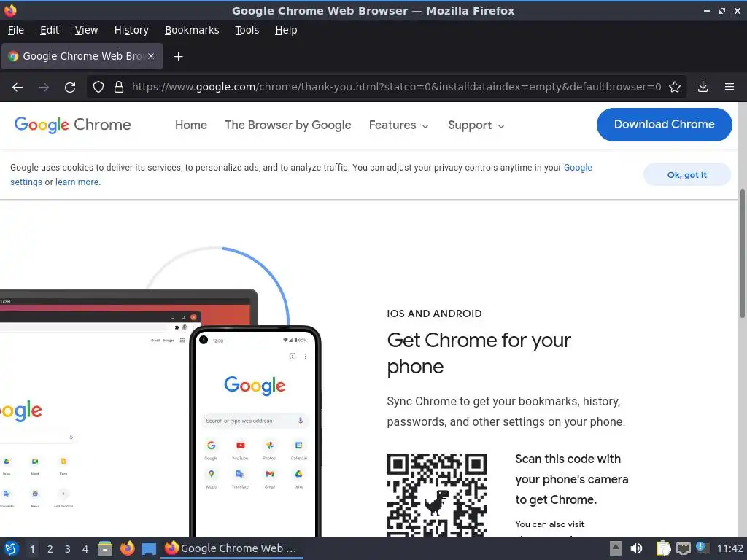Click the network monitor tray icon
This screenshot has width=747, height=560.
click(x=683, y=548)
